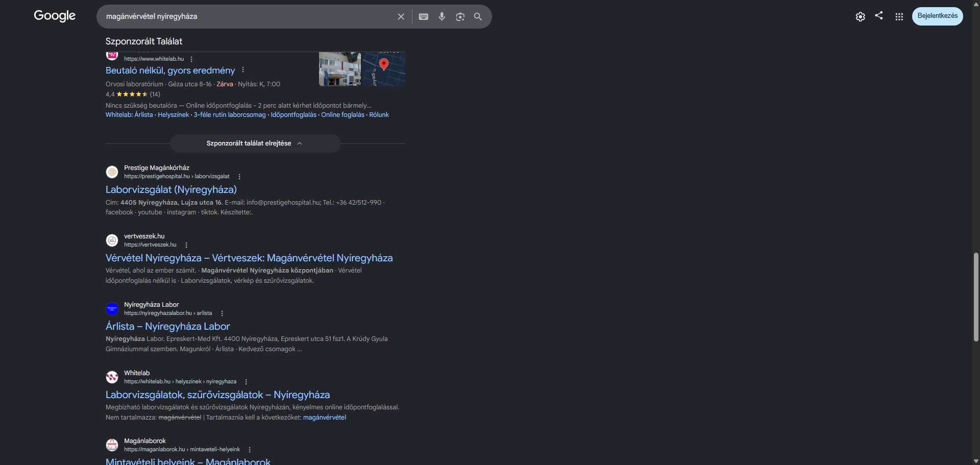Image resolution: width=980 pixels, height=465 pixels.
Task: Open the Mintavételi helyeink – Magánlaborok result
Action: pyautogui.click(x=188, y=461)
